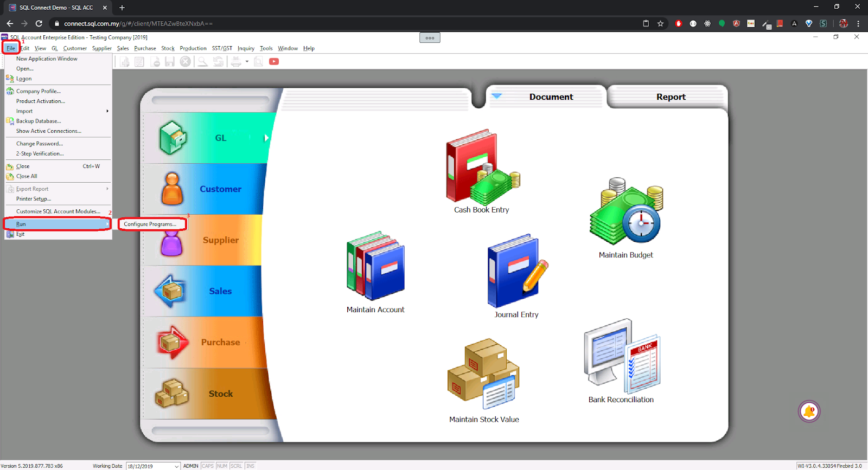Image resolution: width=868 pixels, height=470 pixels.
Task: Open the Tools menu
Action: pyautogui.click(x=266, y=48)
